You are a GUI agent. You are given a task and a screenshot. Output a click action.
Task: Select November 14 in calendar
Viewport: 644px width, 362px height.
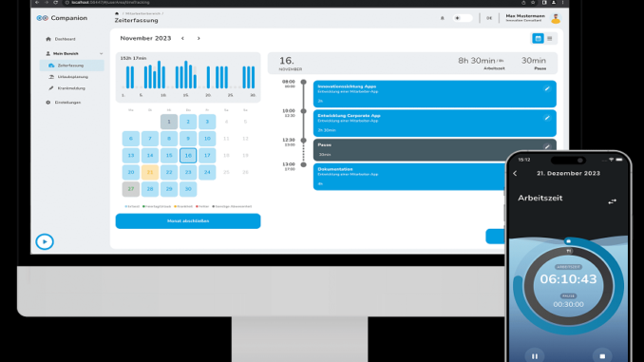[x=150, y=155]
